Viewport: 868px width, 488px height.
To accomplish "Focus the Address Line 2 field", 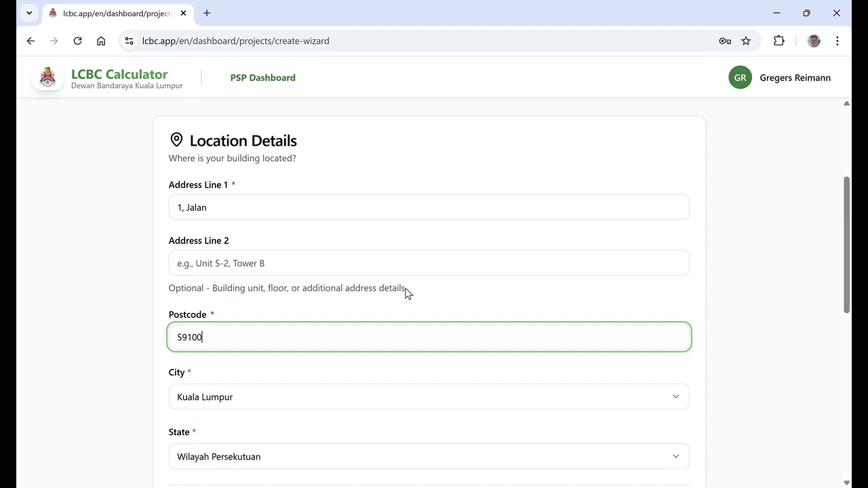I will pos(429,264).
